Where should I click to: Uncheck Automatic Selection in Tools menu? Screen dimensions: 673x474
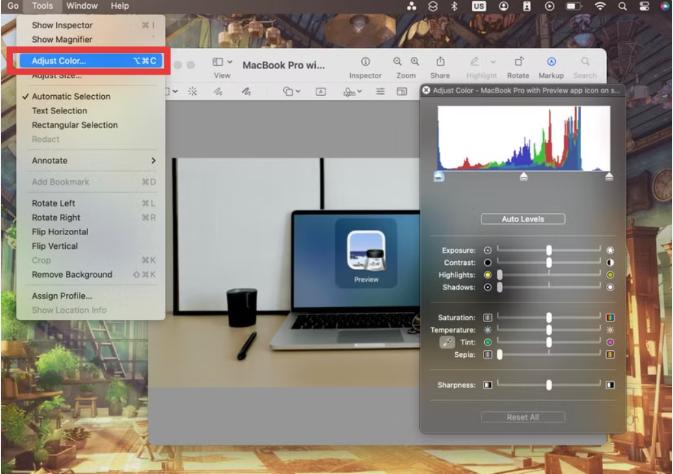71,97
